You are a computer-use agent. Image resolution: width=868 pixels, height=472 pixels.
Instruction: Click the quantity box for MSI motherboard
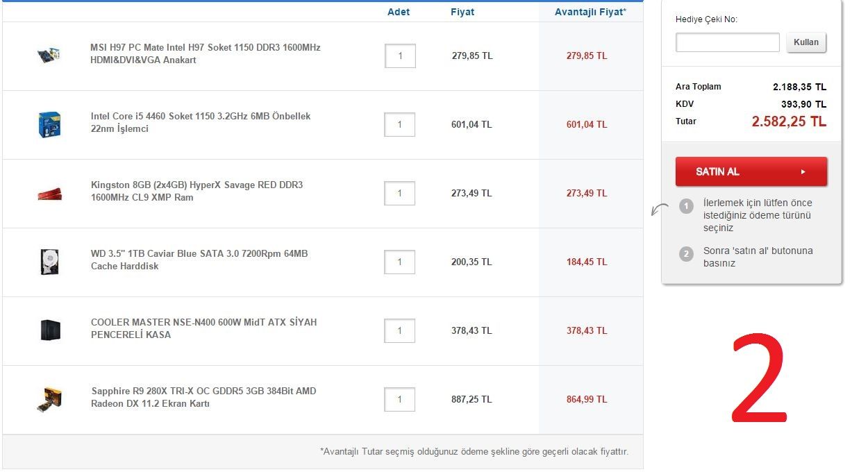(400, 56)
